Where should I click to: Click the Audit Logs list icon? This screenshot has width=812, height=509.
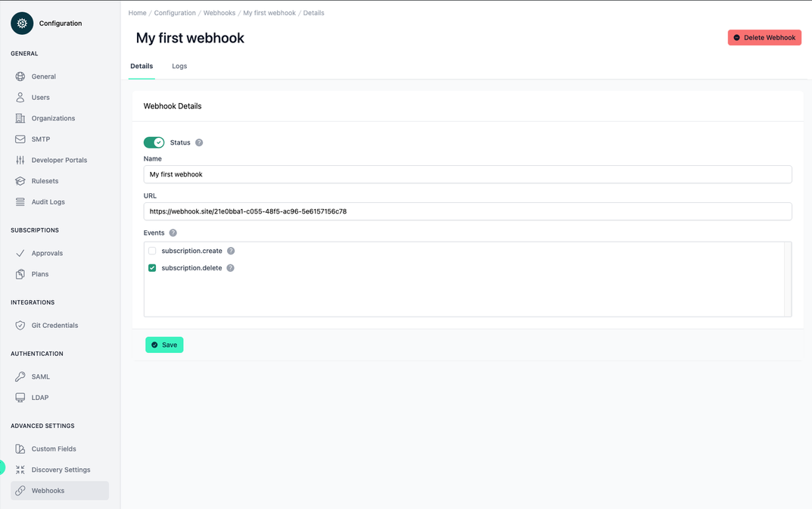(x=20, y=201)
